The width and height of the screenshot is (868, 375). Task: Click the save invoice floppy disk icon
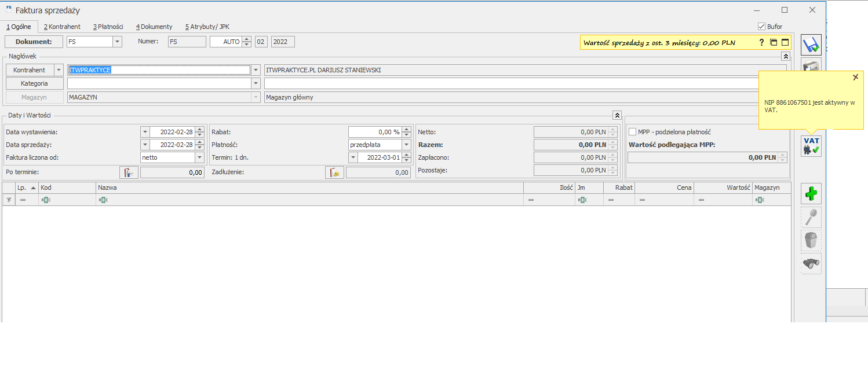click(811, 45)
